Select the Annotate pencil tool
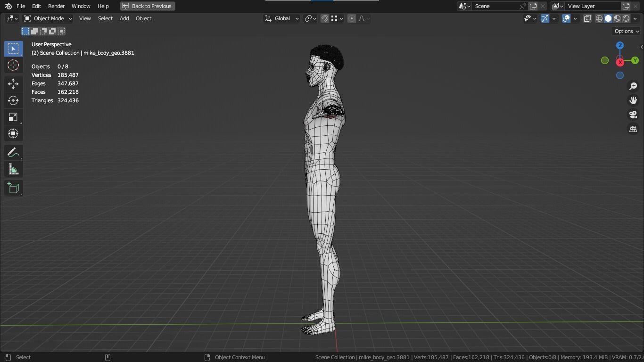This screenshot has height=362, width=644. click(13, 153)
